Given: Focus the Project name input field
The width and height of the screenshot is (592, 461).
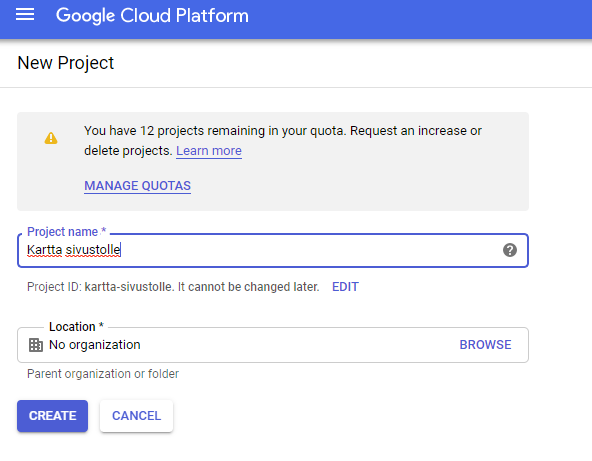Looking at the screenshot, I should [x=273, y=250].
